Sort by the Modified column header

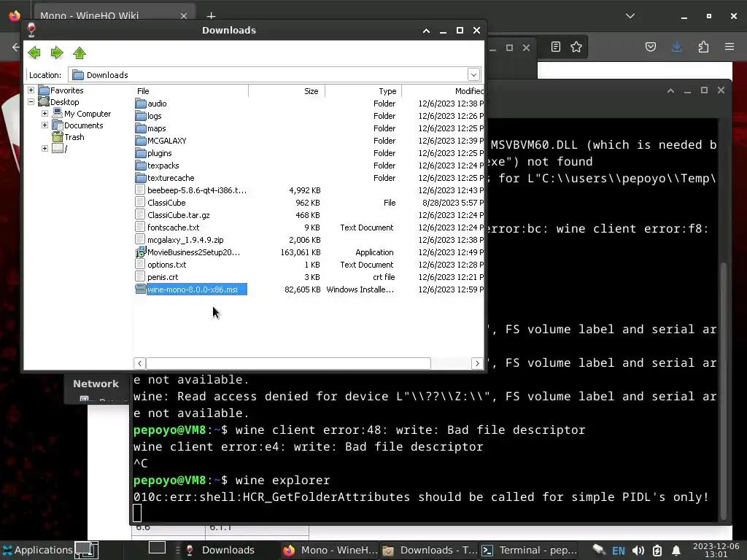click(x=443, y=91)
